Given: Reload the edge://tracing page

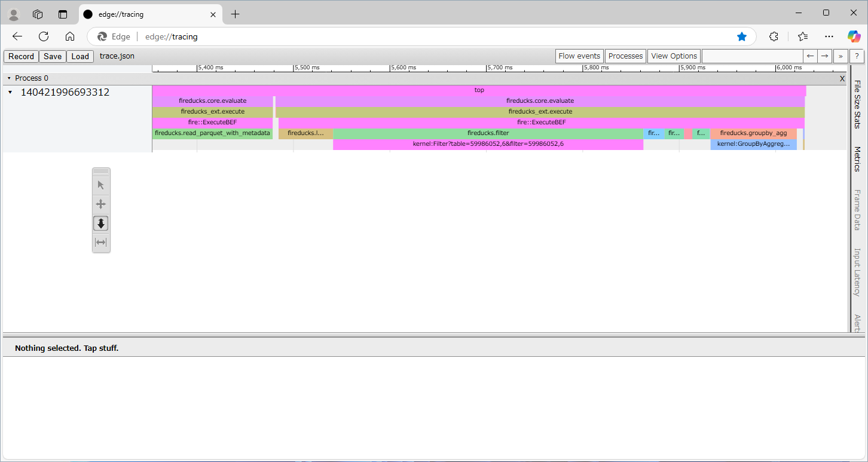Looking at the screenshot, I should click(44, 36).
